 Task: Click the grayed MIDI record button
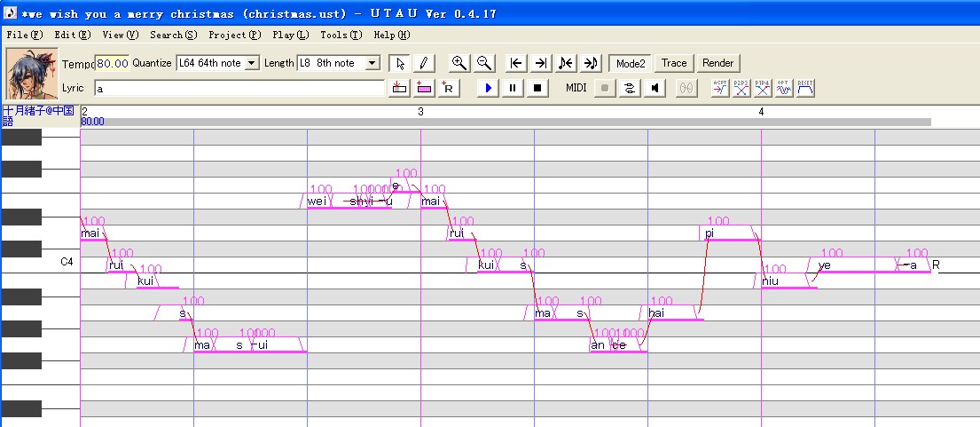pos(604,88)
